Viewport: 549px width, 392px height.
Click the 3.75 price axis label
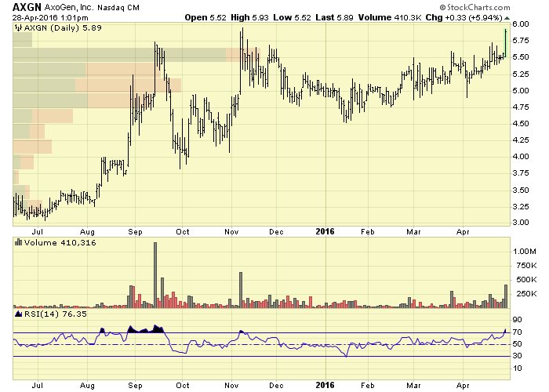coord(521,173)
